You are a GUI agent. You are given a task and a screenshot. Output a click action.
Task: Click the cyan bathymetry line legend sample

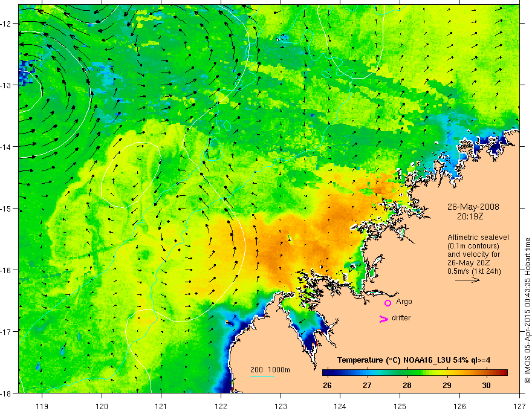click(x=262, y=376)
